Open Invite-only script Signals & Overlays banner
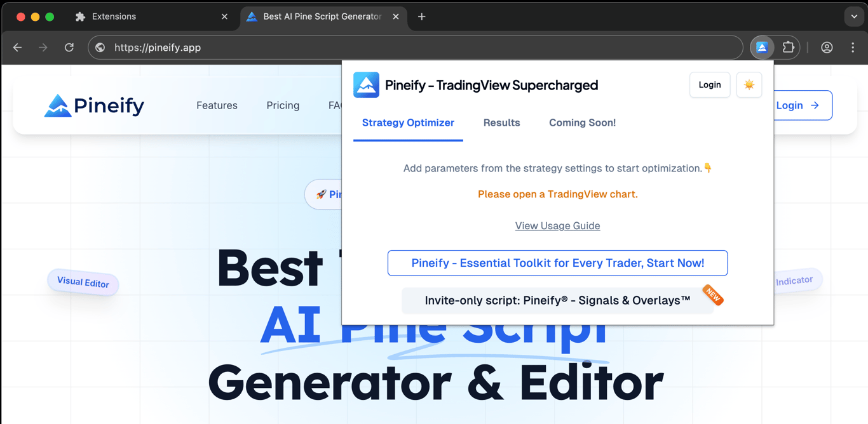The width and height of the screenshot is (868, 424). (x=557, y=300)
